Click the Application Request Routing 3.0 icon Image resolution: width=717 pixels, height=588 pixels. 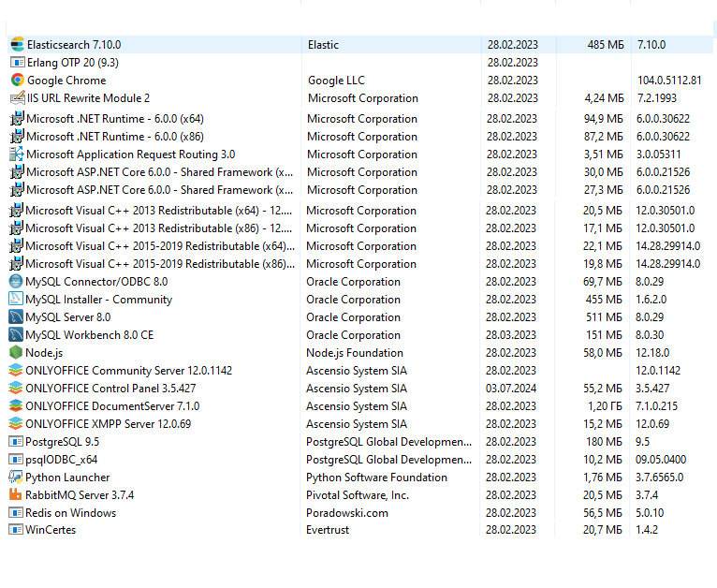[x=17, y=154]
